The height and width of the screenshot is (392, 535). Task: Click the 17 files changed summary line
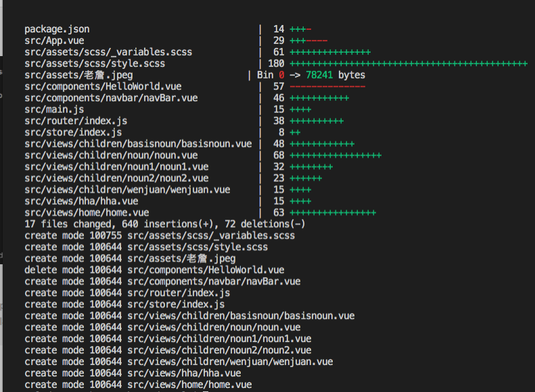pyautogui.click(x=165, y=224)
